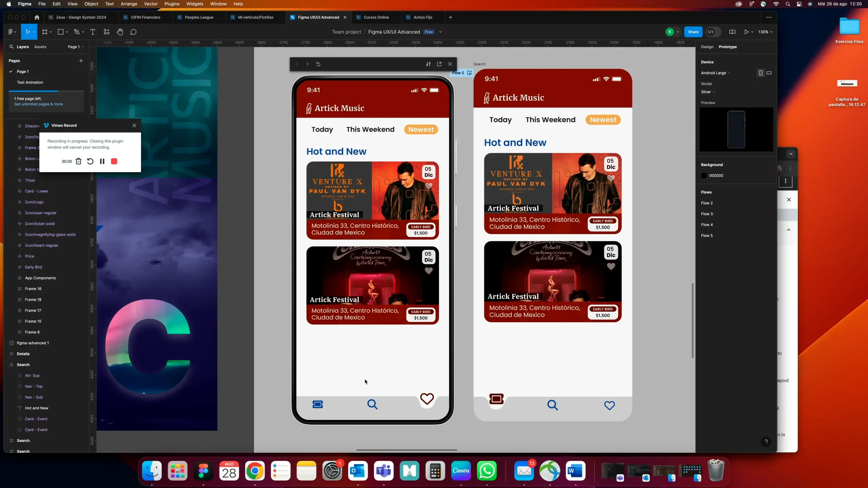Click the 000000 background color swatch
This screenshot has width=868, height=488.
(704, 176)
